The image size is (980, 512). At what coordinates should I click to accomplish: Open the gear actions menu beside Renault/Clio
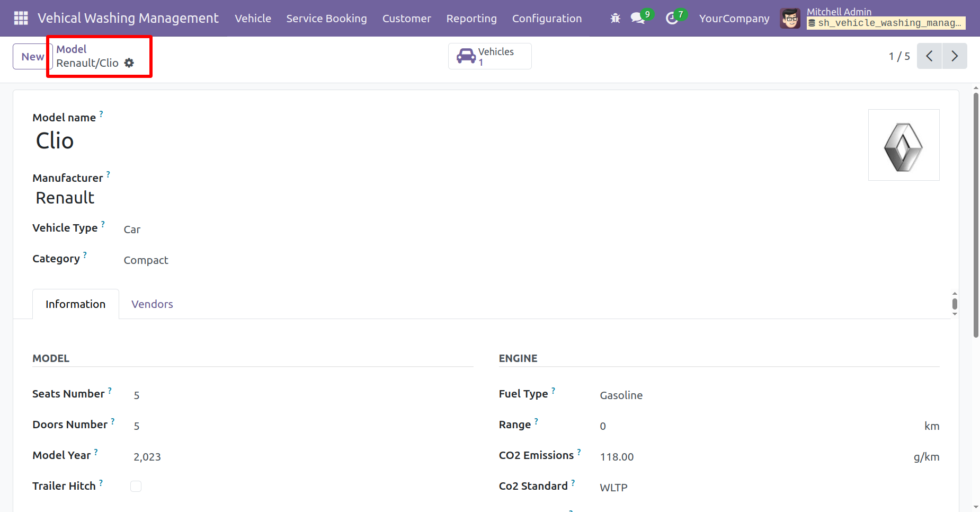coord(129,63)
